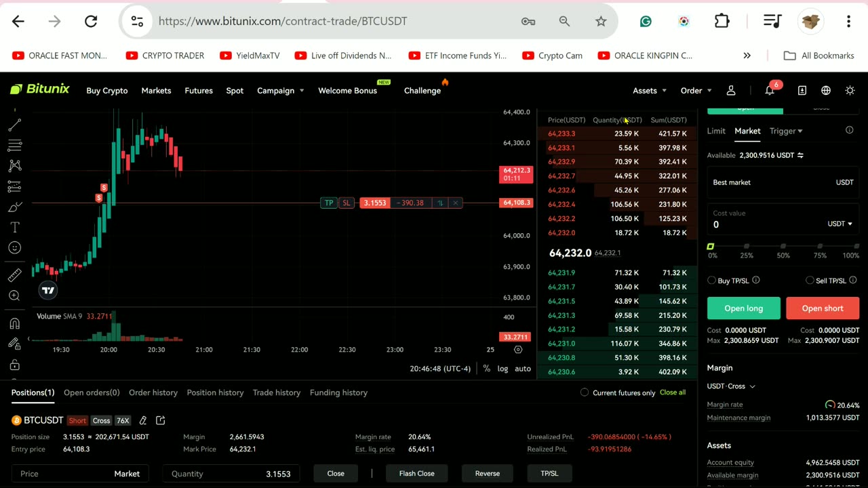The image size is (868, 488).
Task: Show more bookmarks with chevron
Action: point(747,56)
